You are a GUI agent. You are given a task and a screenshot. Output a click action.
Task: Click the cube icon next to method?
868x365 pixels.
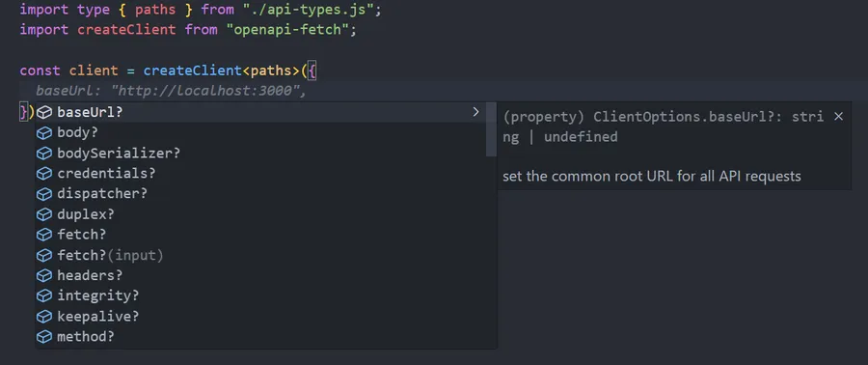[x=44, y=337]
